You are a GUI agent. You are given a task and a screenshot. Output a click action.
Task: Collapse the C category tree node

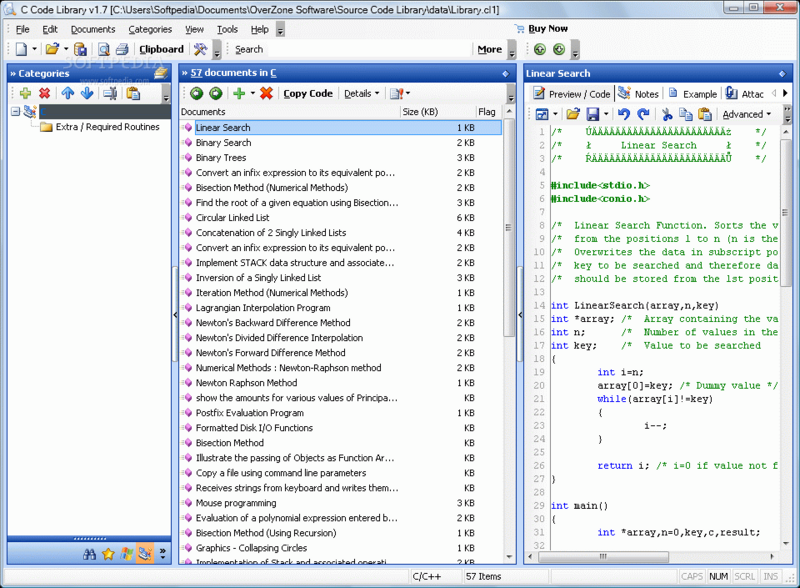pyautogui.click(x=15, y=111)
